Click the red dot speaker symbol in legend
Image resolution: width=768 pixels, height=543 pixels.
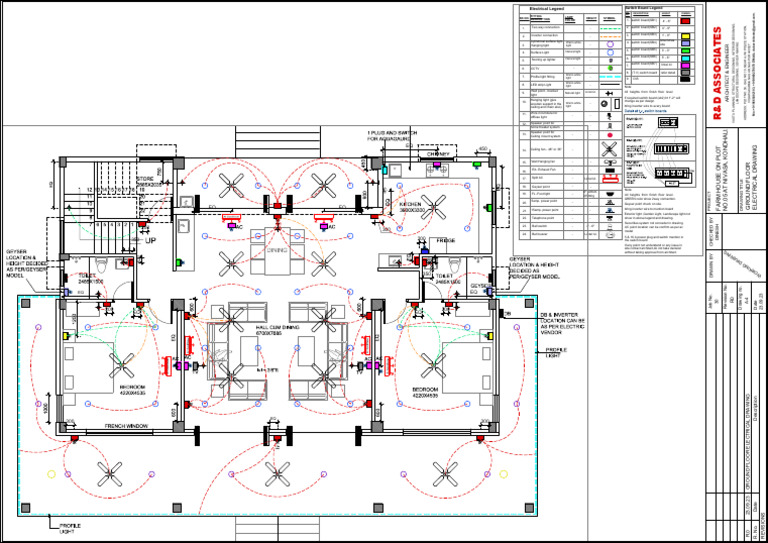610,135
